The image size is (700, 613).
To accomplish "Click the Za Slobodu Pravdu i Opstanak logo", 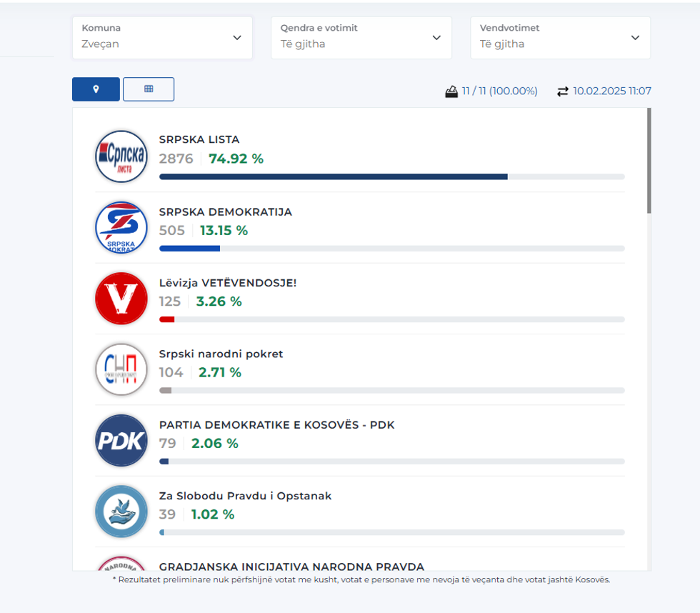I will 121,511.
